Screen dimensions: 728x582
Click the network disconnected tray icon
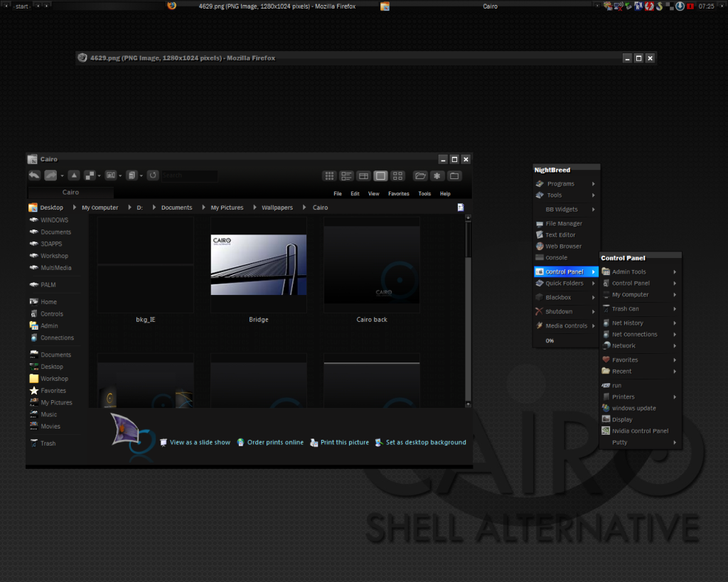619,6
